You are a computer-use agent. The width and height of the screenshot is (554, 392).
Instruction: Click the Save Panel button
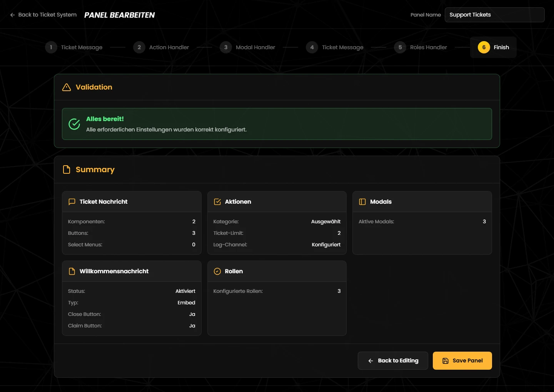tap(462, 361)
